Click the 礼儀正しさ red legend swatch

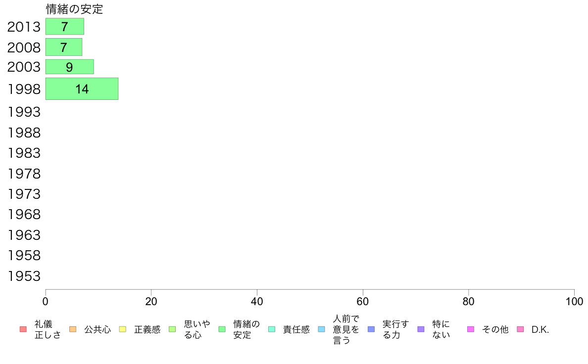(23, 329)
